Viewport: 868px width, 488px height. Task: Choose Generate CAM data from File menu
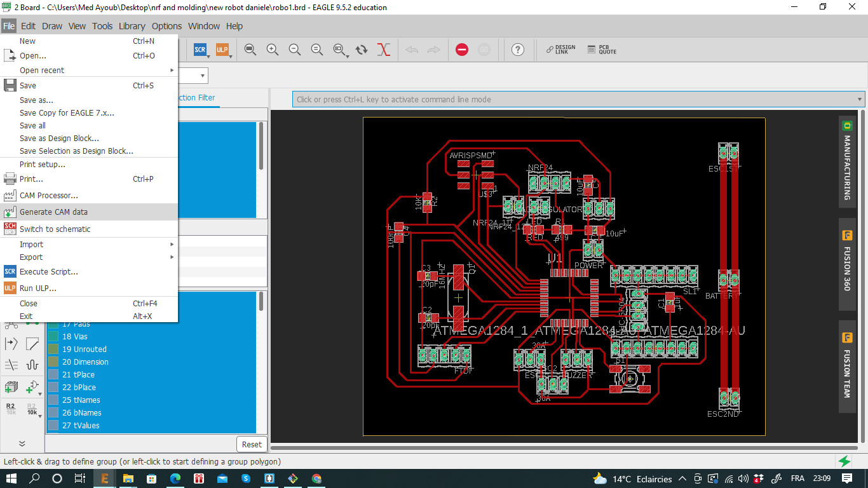pyautogui.click(x=53, y=212)
